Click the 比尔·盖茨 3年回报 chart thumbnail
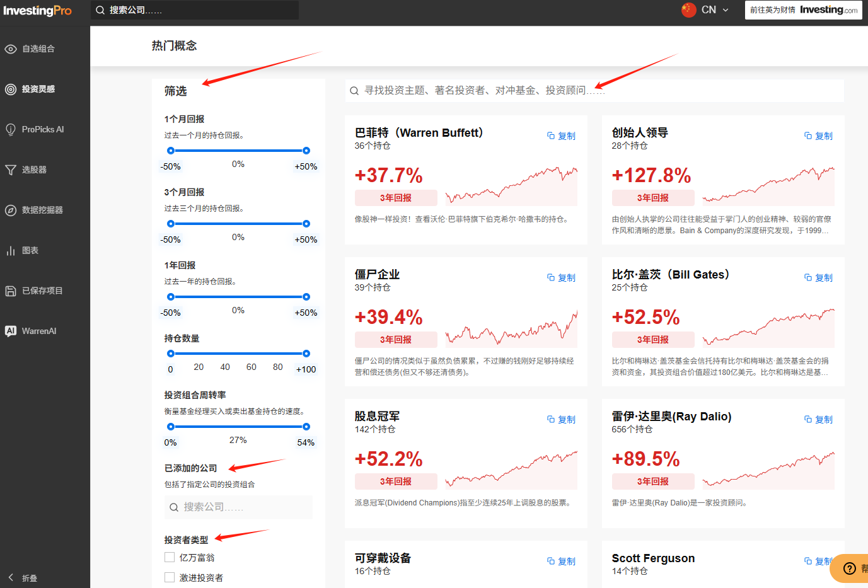The width and height of the screenshot is (868, 588). click(x=768, y=328)
